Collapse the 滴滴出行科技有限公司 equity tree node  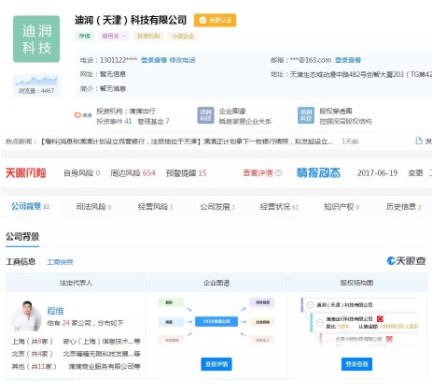(x=320, y=322)
